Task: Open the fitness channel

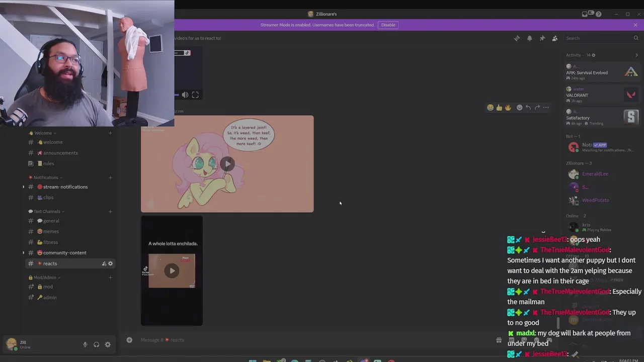Action: [70, 242]
